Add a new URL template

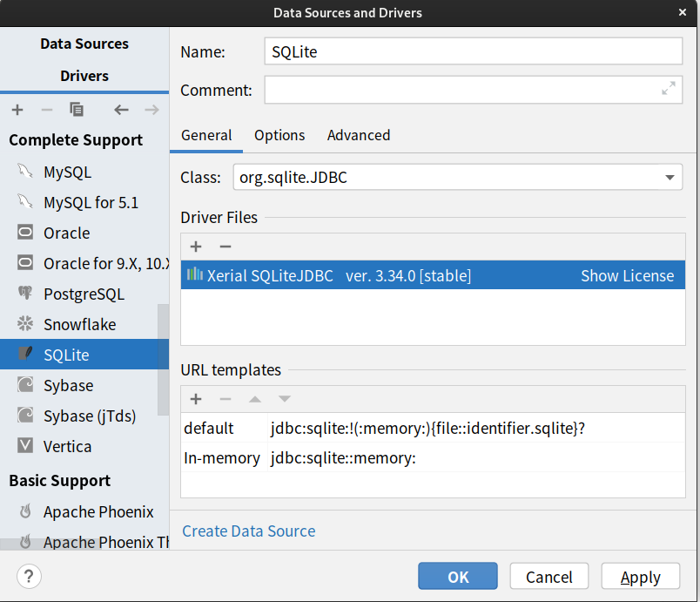pyautogui.click(x=196, y=399)
